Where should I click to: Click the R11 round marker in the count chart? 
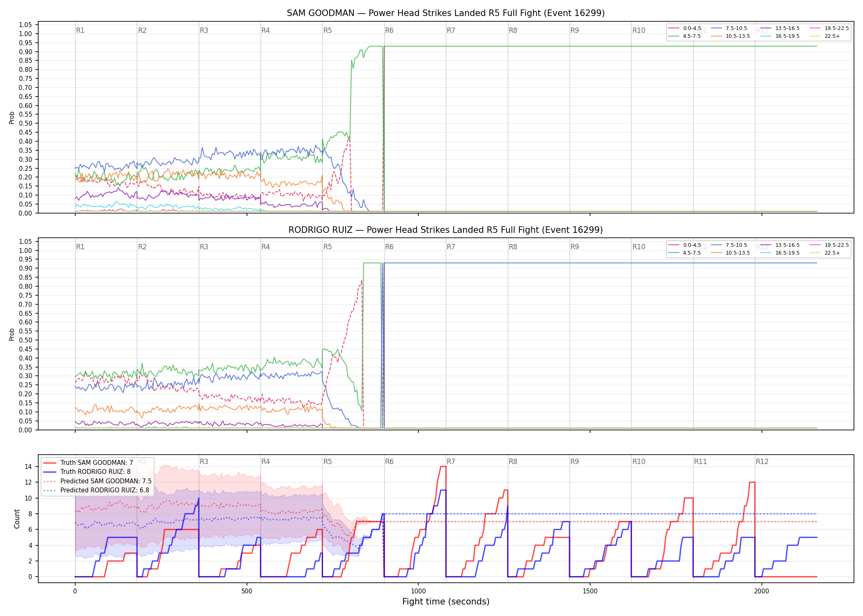click(701, 462)
